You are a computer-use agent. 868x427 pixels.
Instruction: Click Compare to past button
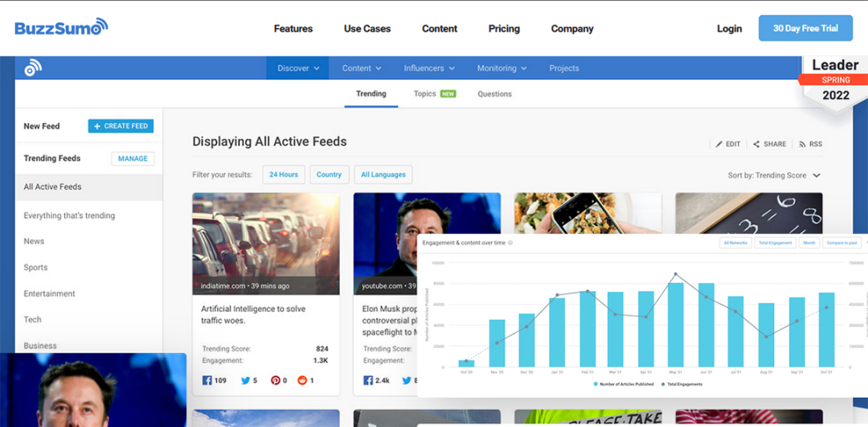[x=841, y=243]
